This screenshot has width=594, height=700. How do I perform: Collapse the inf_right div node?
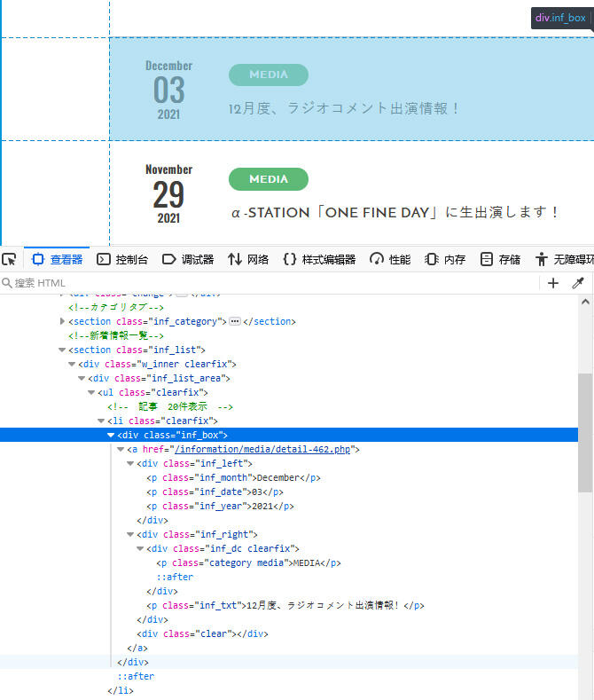(x=130, y=534)
